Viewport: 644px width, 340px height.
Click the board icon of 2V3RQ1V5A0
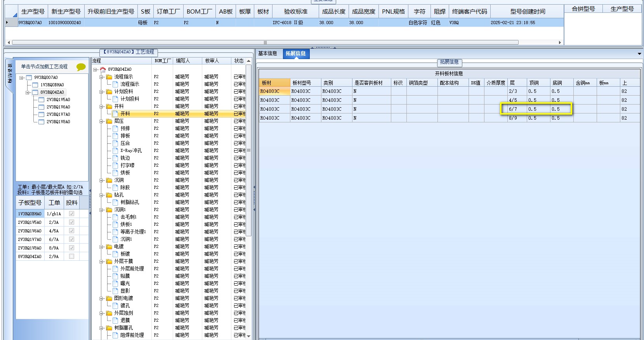coord(41,100)
